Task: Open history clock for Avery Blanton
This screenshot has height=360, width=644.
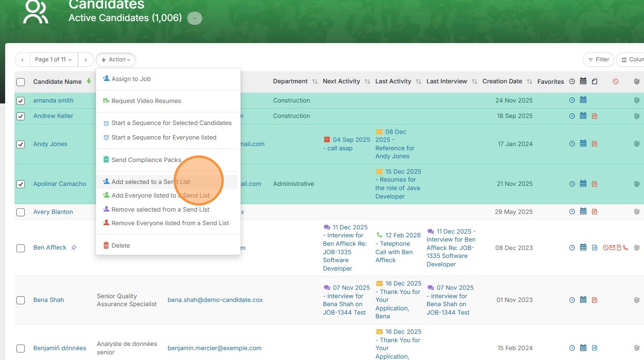Action: [572, 212]
